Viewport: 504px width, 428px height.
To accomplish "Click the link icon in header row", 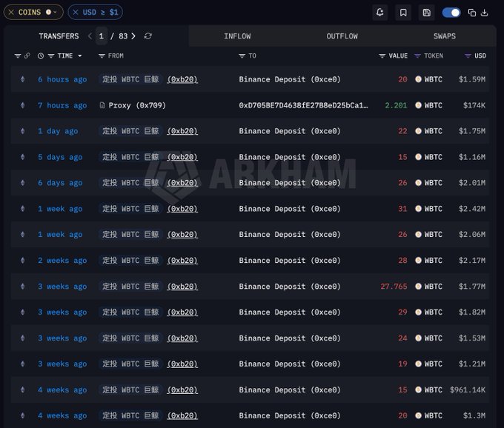I will (x=27, y=56).
